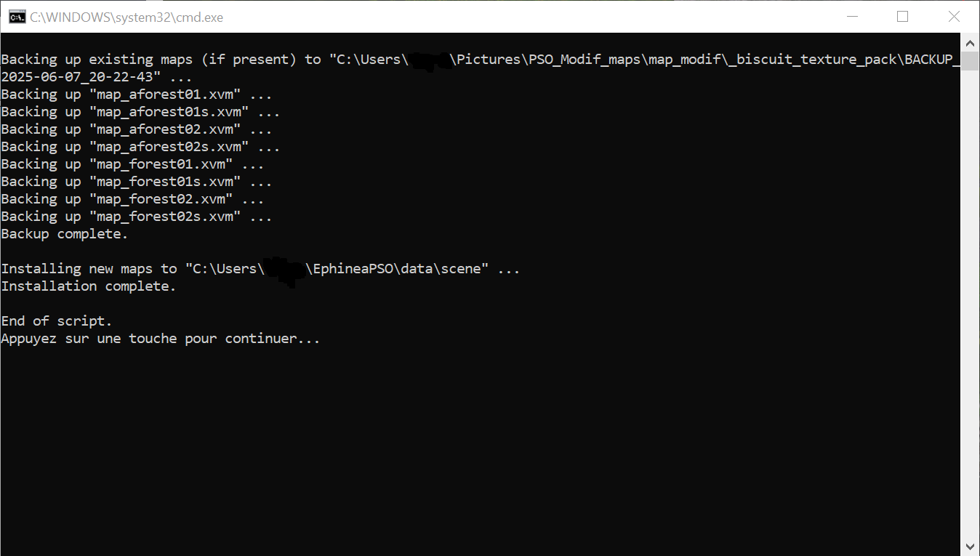This screenshot has width=980, height=556.
Task: Click the scrollbar down arrow
Action: pyautogui.click(x=970, y=547)
